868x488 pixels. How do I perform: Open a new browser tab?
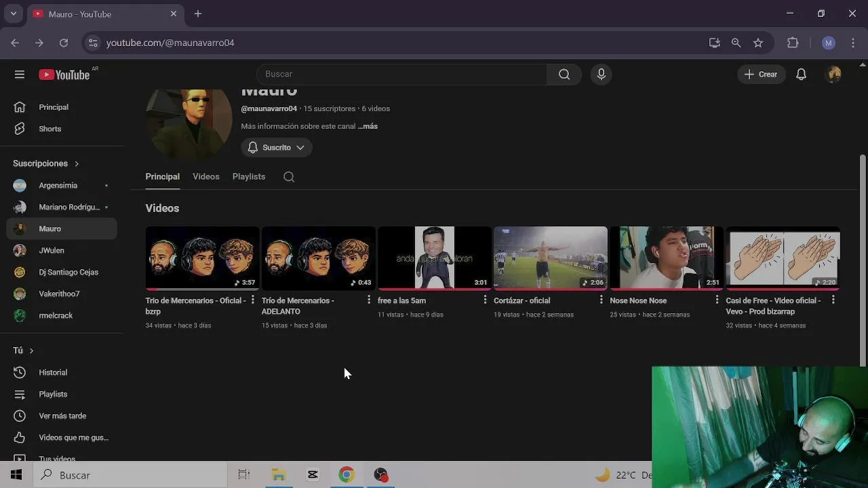(198, 14)
